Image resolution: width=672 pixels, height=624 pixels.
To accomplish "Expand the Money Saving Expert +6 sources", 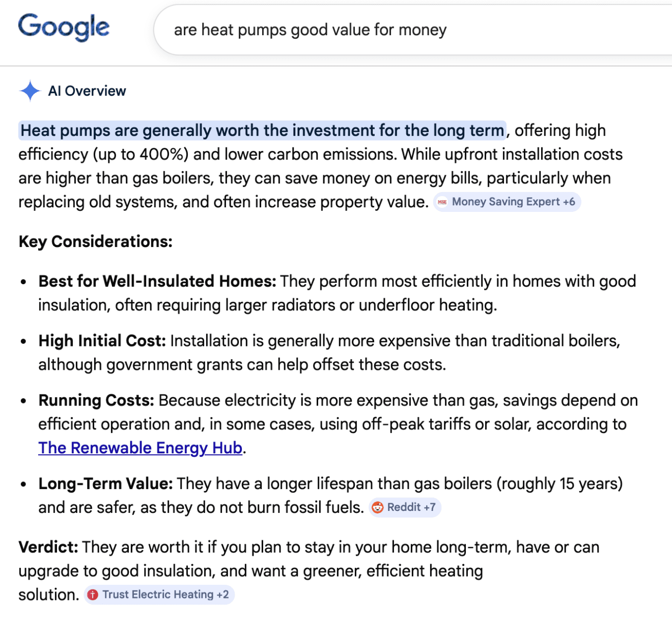I will (513, 202).
